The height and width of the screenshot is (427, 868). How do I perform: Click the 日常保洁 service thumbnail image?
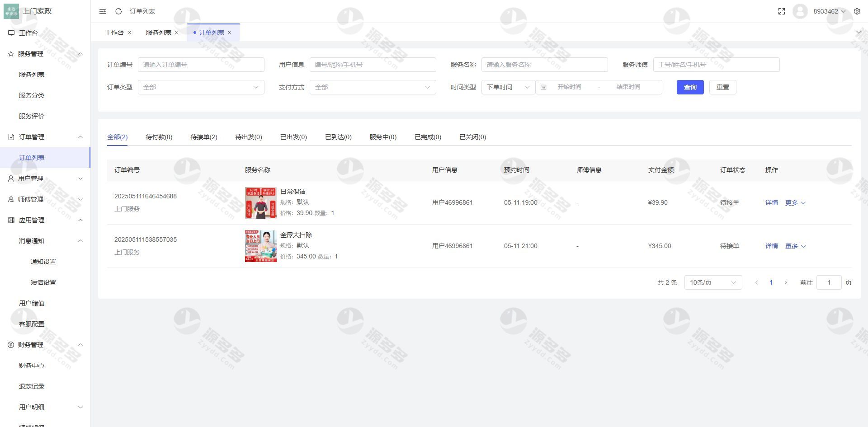260,202
